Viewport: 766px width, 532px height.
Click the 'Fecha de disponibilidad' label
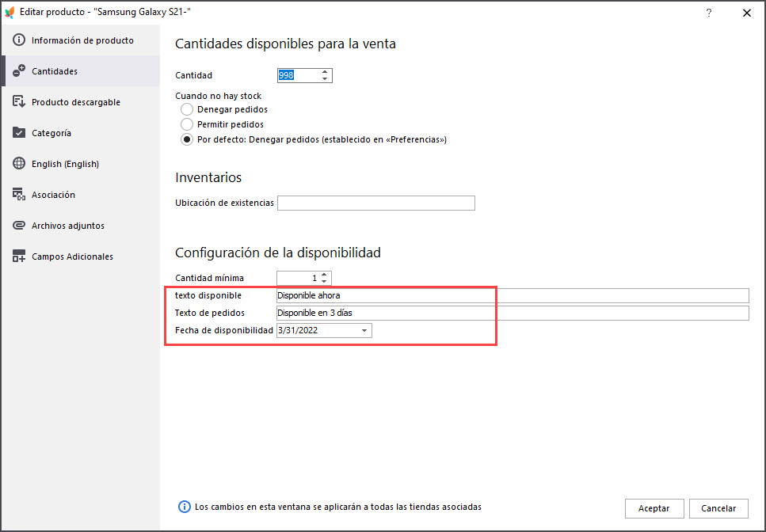223,330
